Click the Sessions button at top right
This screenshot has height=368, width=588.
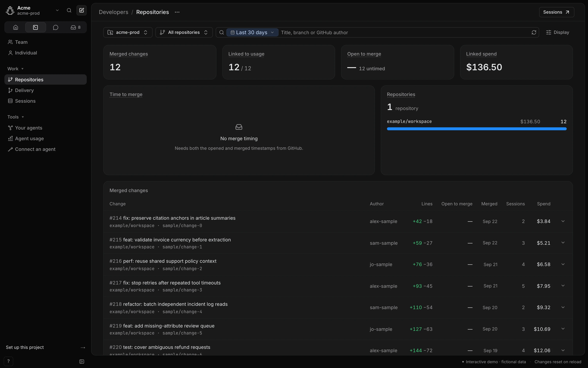pyautogui.click(x=556, y=12)
